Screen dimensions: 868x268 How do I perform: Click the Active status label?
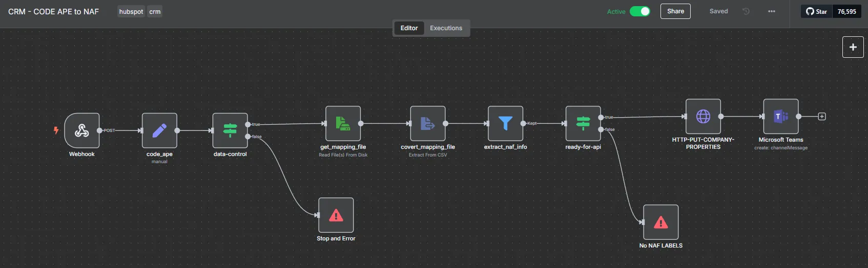point(616,12)
